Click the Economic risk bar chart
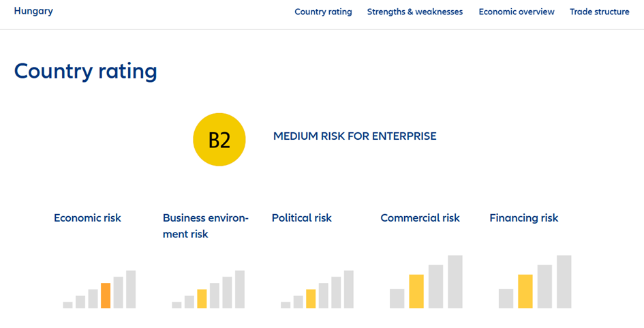Viewport: 644px width, 328px height. (x=99, y=290)
